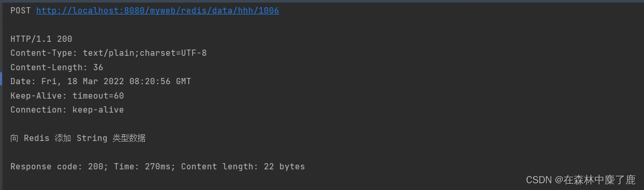
Task: Click the Redis String response body text
Action: (78, 138)
